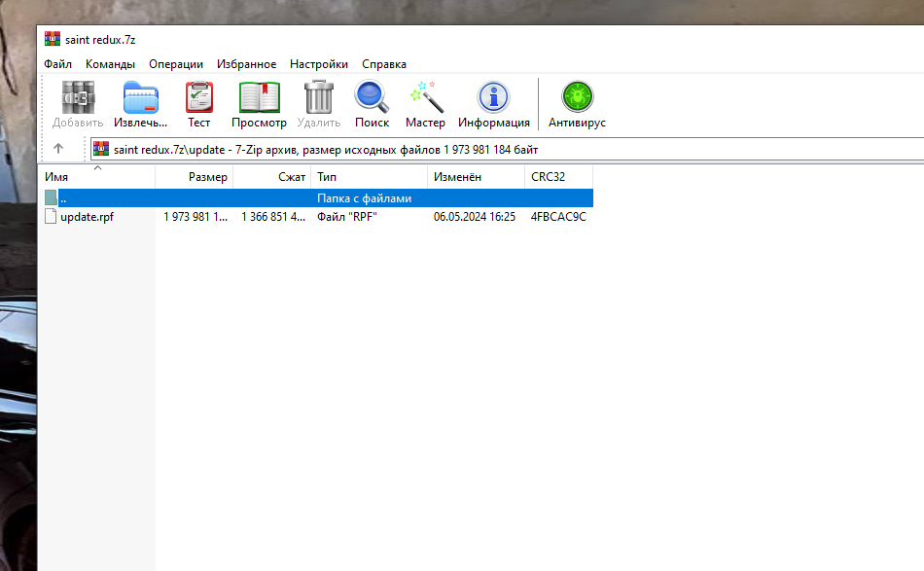Open the Операции menu
The width and height of the screenshot is (924, 571).
[x=176, y=63]
